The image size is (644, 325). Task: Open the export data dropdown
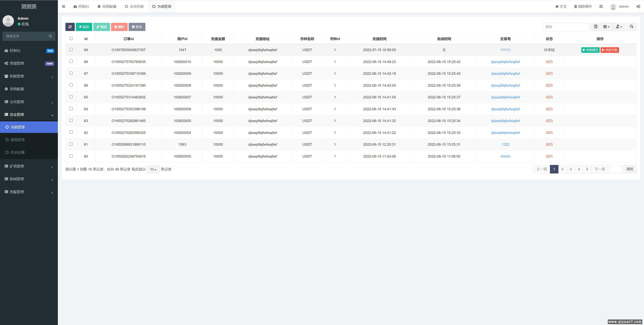point(619,27)
